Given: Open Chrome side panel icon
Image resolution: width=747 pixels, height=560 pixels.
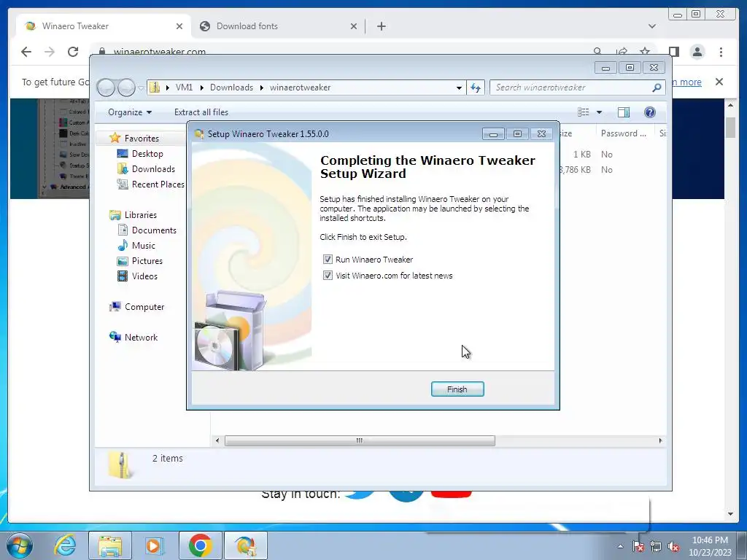Looking at the screenshot, I should click(x=673, y=52).
